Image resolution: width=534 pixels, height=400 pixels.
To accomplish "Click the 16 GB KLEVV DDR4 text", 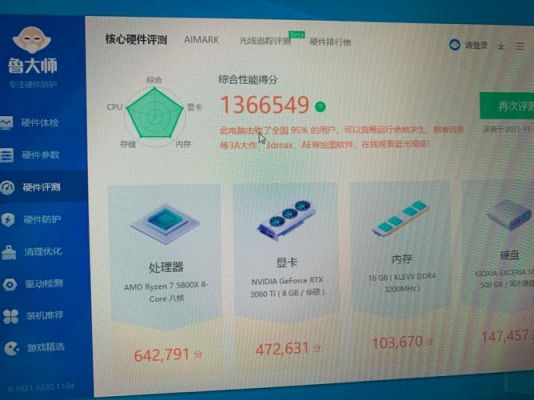I will [402, 283].
